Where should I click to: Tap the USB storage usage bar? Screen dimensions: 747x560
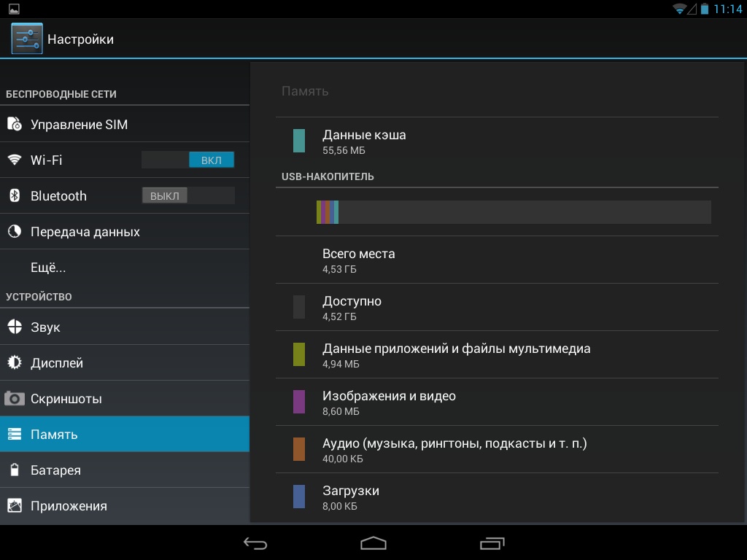(x=513, y=212)
